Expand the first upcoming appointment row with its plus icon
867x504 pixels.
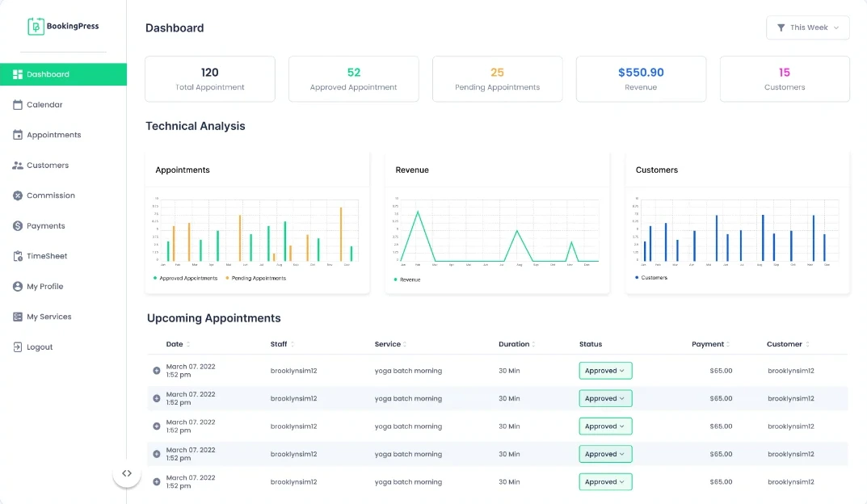(x=157, y=371)
